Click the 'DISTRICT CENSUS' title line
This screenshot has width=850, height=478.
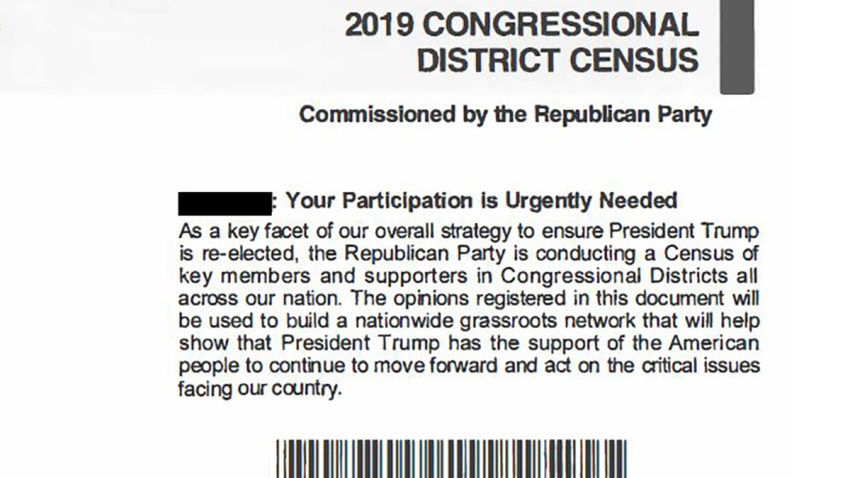click(x=558, y=60)
